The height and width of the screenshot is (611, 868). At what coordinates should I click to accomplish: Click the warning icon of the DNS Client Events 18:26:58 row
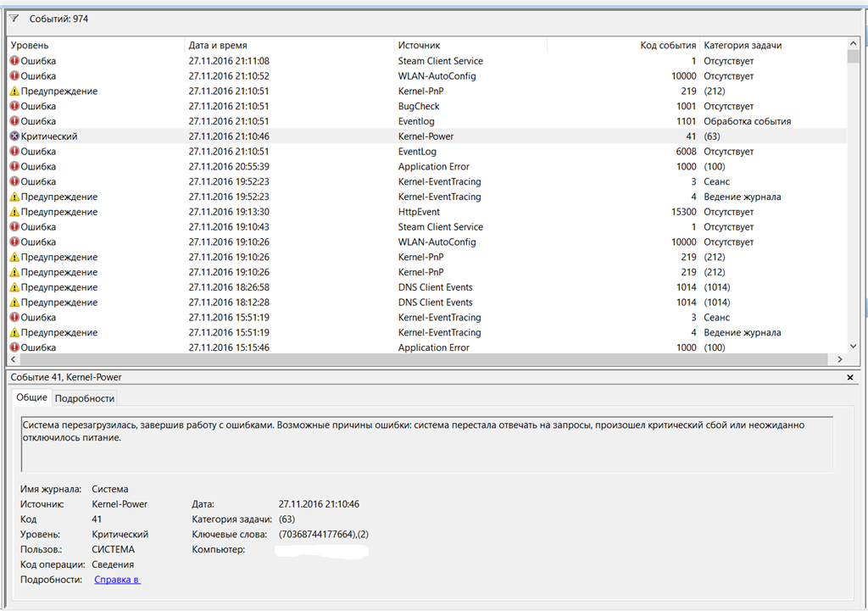(x=14, y=287)
